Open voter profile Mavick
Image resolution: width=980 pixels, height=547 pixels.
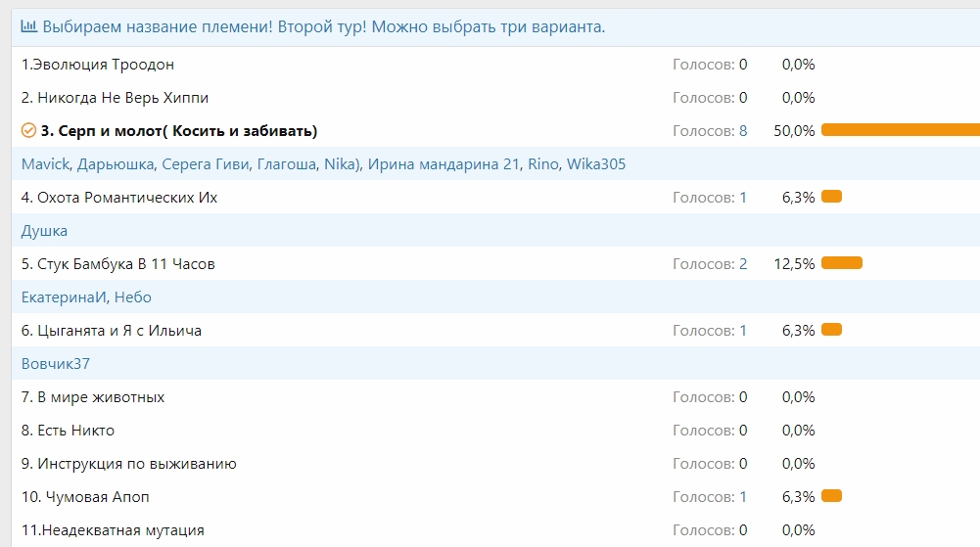tap(45, 164)
